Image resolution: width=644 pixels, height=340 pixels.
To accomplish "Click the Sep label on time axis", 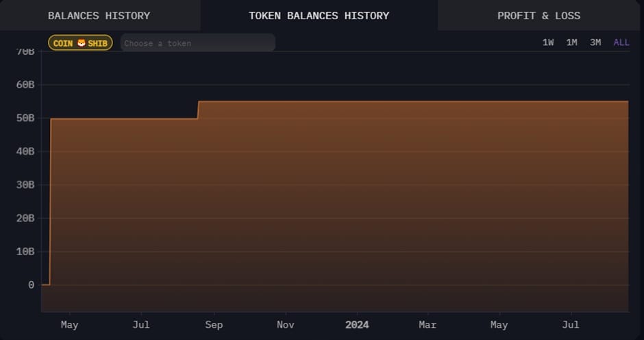I will 214,325.
